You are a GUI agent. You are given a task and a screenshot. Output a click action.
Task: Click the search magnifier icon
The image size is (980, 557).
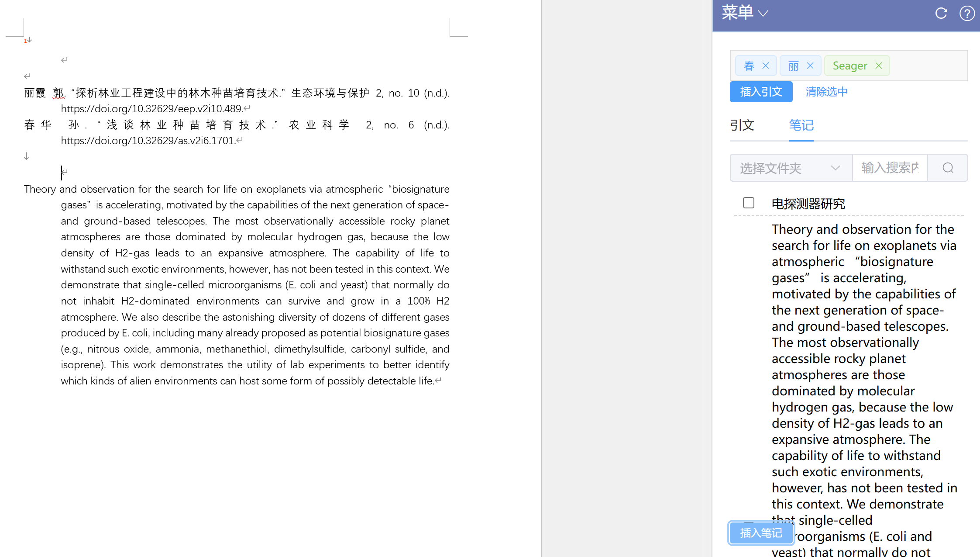point(948,168)
